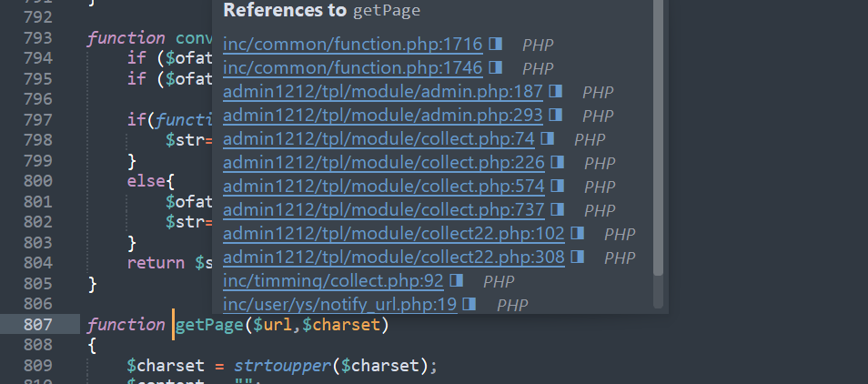Viewport: 868px width, 384px height.
Task: Click split-view icon beside notify_url.php:19
Action: tap(470, 304)
